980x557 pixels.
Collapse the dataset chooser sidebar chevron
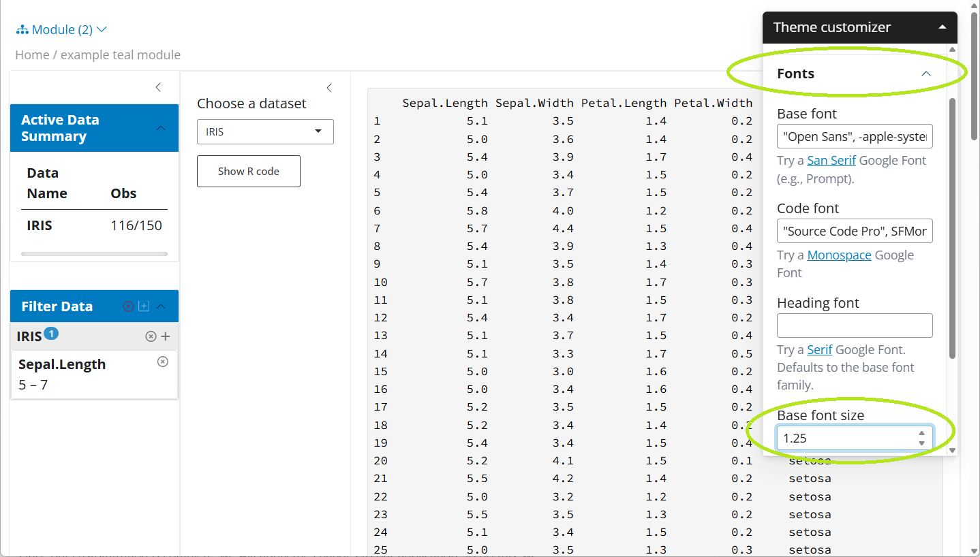pyautogui.click(x=329, y=88)
